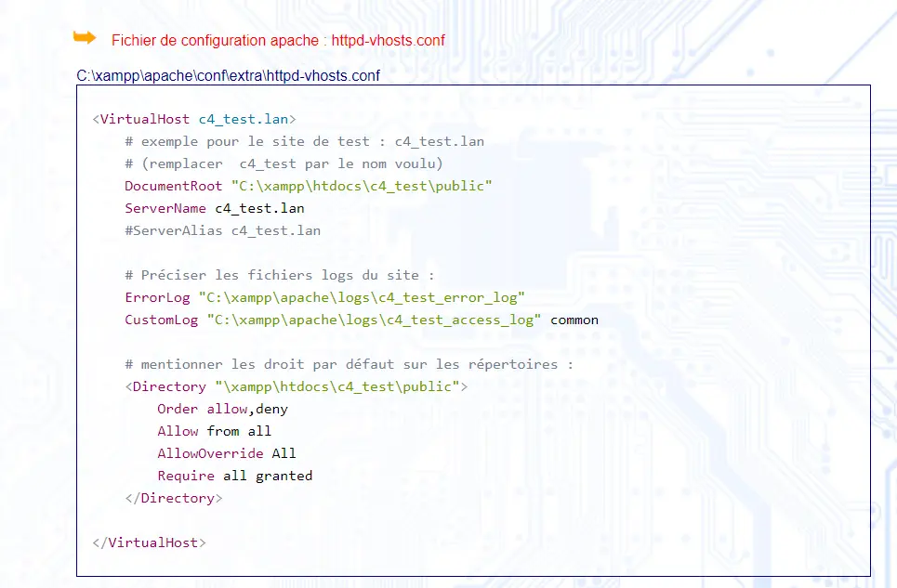Select the ErrorLog directive line
This screenshot has width=897, height=588.
coord(325,297)
